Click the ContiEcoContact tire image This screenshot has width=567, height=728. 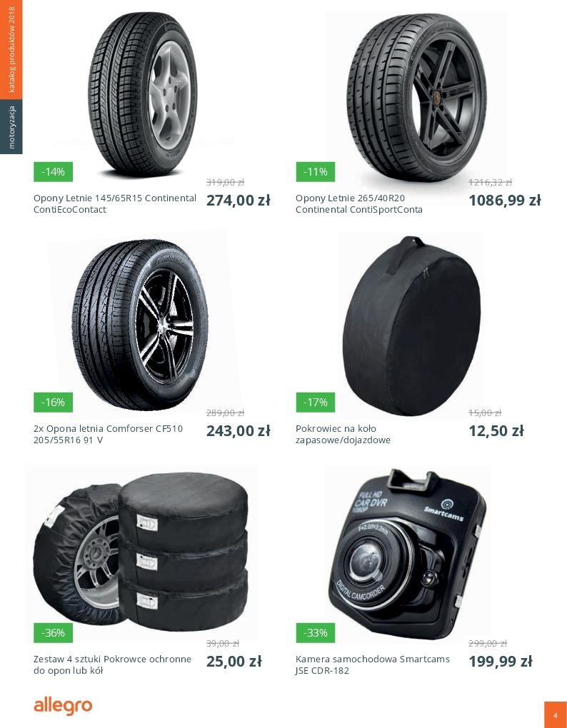click(143, 94)
